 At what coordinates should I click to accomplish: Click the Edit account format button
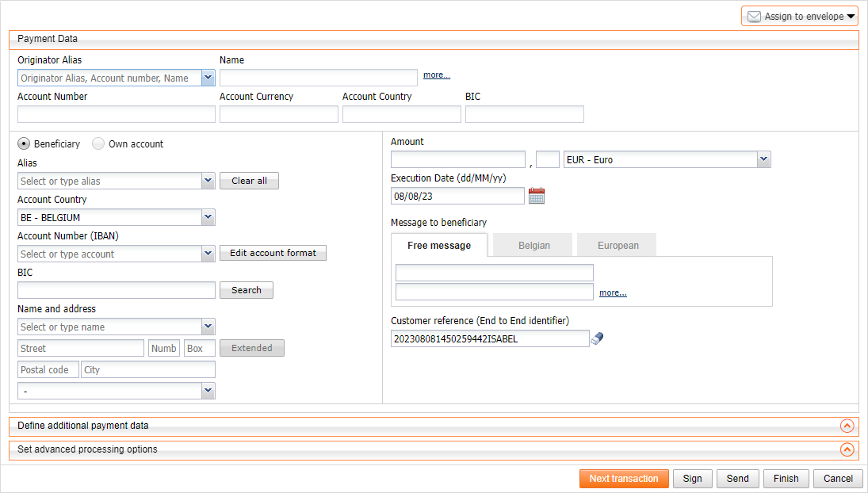pyautogui.click(x=273, y=254)
